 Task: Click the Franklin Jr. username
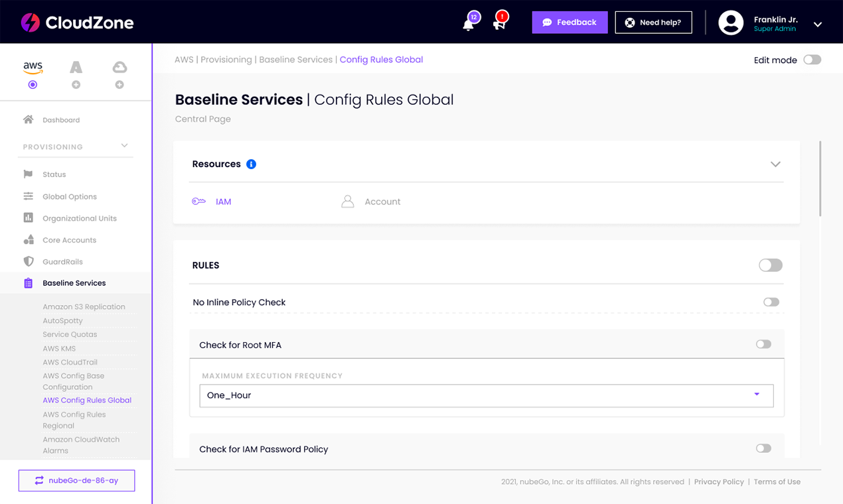point(775,19)
